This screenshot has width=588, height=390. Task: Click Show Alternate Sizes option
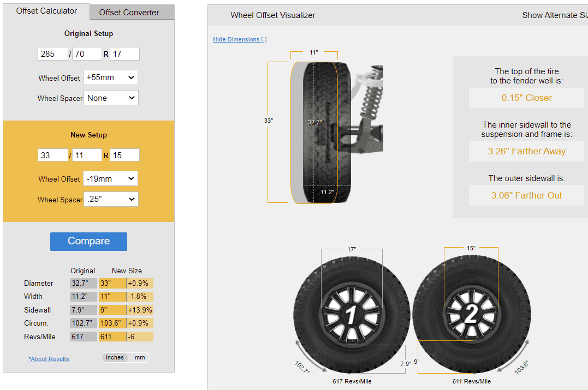click(x=555, y=15)
